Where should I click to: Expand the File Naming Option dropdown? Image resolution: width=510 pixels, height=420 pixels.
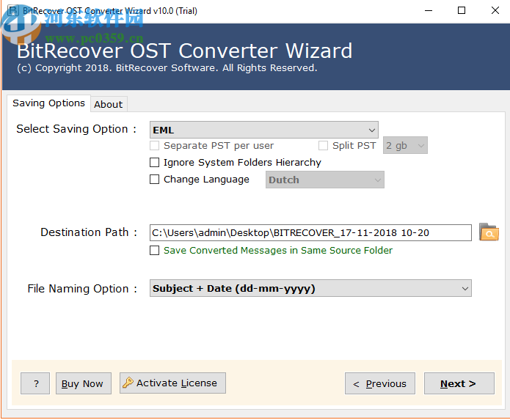[310, 288]
